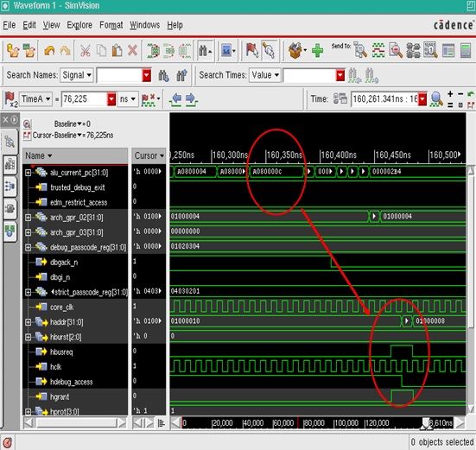Viewport: 476px width, 450px height.
Task: Expand the arch_gpr_02[31:0] signal
Action: (x=29, y=218)
